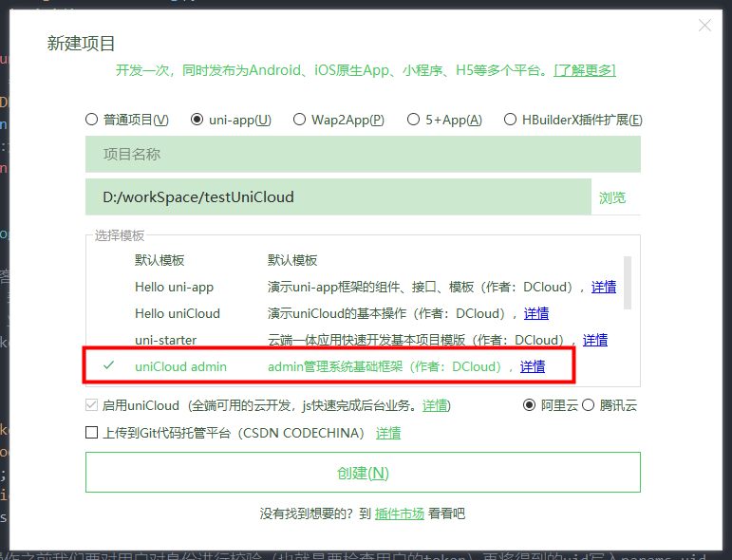Select the 阿里云 radio button
Screen dimensions: 732x560
click(x=529, y=405)
